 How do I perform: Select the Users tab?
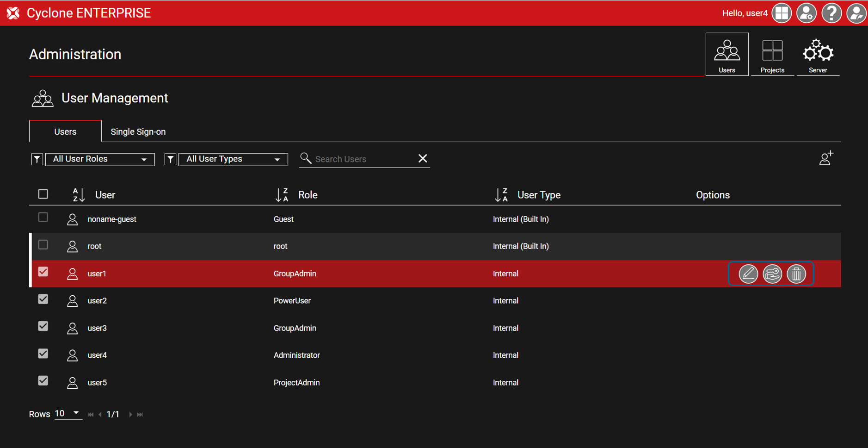coord(65,132)
